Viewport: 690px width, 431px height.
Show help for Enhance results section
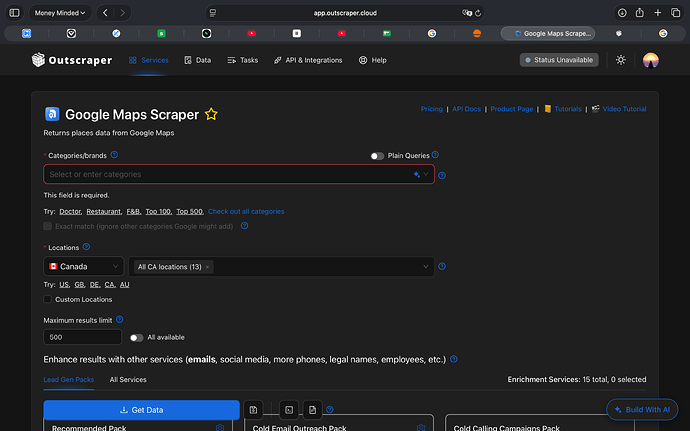(454, 359)
